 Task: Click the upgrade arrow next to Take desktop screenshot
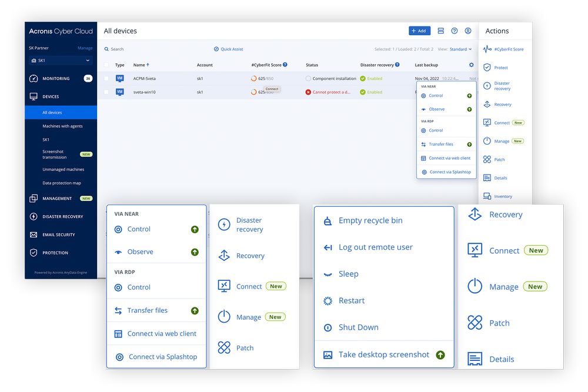point(440,355)
